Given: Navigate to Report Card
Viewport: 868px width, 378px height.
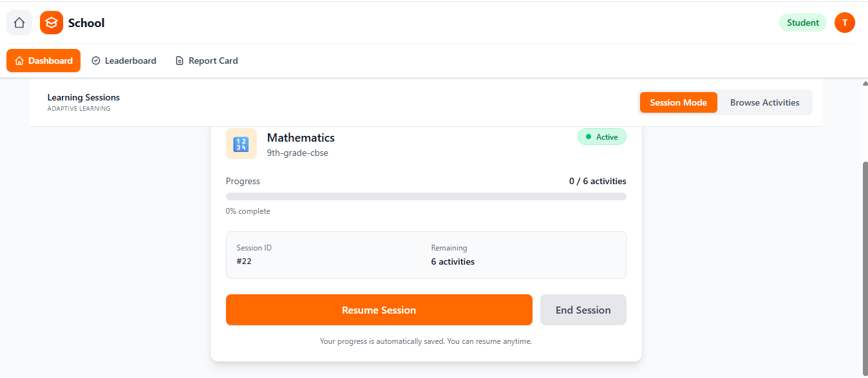Looking at the screenshot, I should (x=206, y=60).
